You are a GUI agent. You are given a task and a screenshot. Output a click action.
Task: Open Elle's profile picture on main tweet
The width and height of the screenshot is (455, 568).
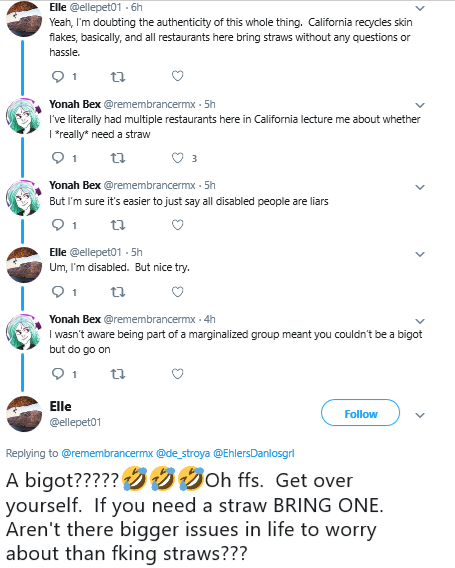click(x=24, y=414)
